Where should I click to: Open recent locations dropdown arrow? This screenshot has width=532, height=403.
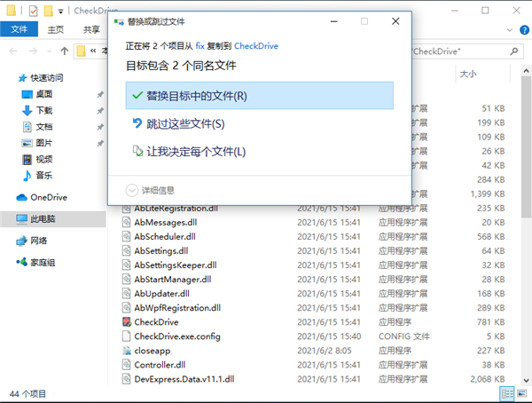49,51
